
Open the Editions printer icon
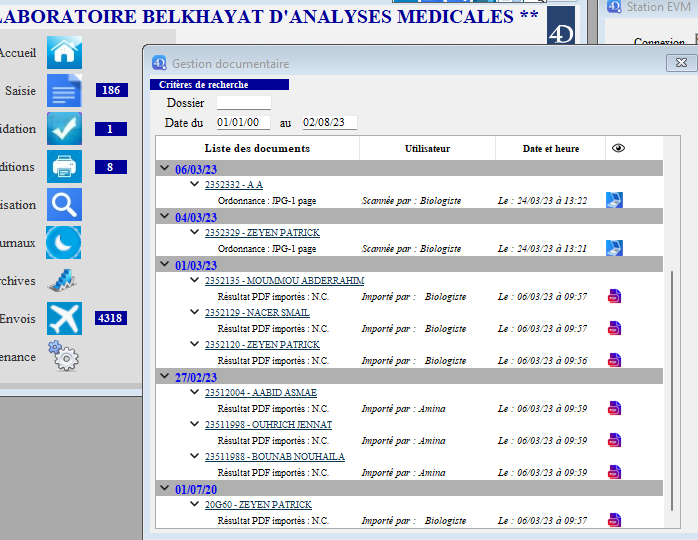pos(64,167)
